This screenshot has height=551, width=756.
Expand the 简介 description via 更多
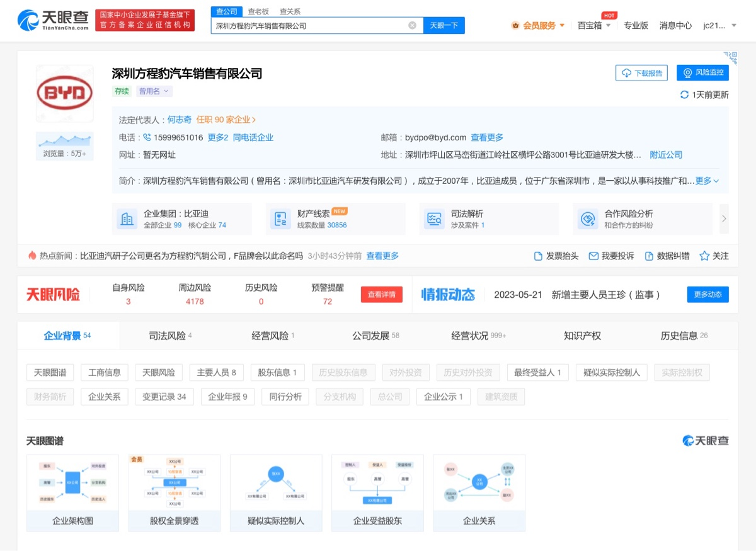point(704,181)
